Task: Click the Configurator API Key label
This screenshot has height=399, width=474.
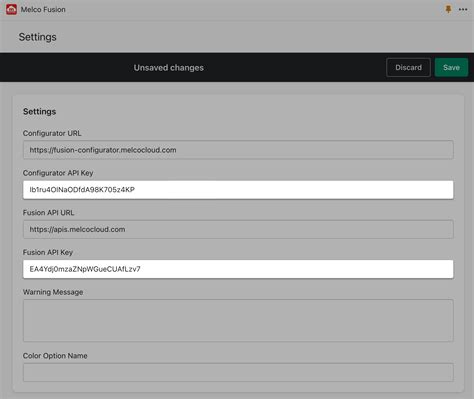Action: [x=58, y=173]
